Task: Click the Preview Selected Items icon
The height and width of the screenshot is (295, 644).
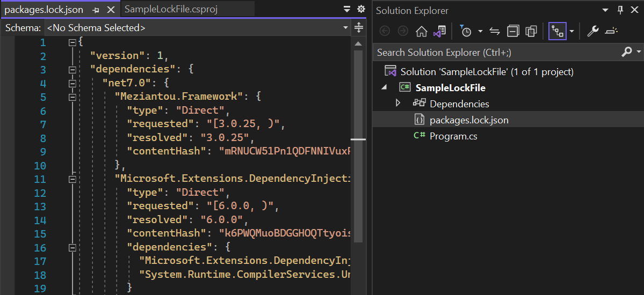Action: coord(611,32)
